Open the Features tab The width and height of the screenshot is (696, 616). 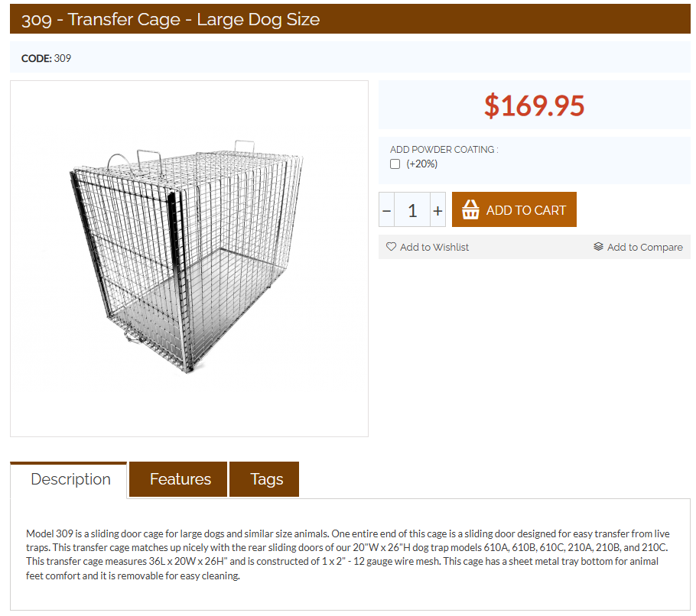tap(180, 479)
